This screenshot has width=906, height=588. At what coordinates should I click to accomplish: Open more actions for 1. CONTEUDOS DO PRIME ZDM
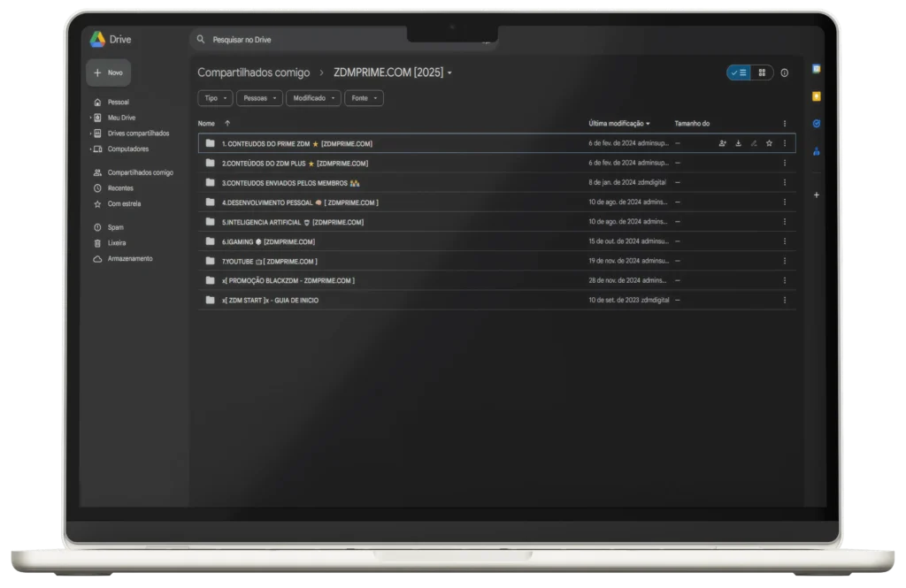click(785, 143)
